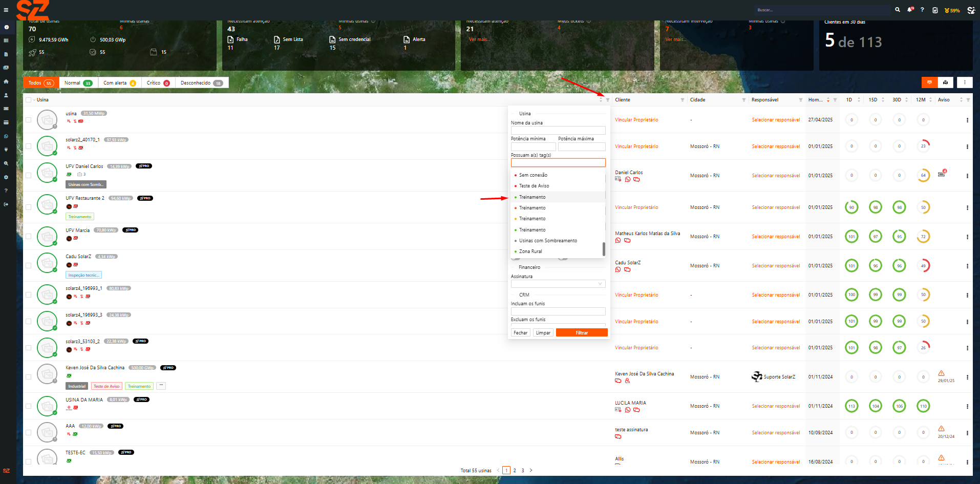Switch to the 'Com alerta' tab

(119, 83)
